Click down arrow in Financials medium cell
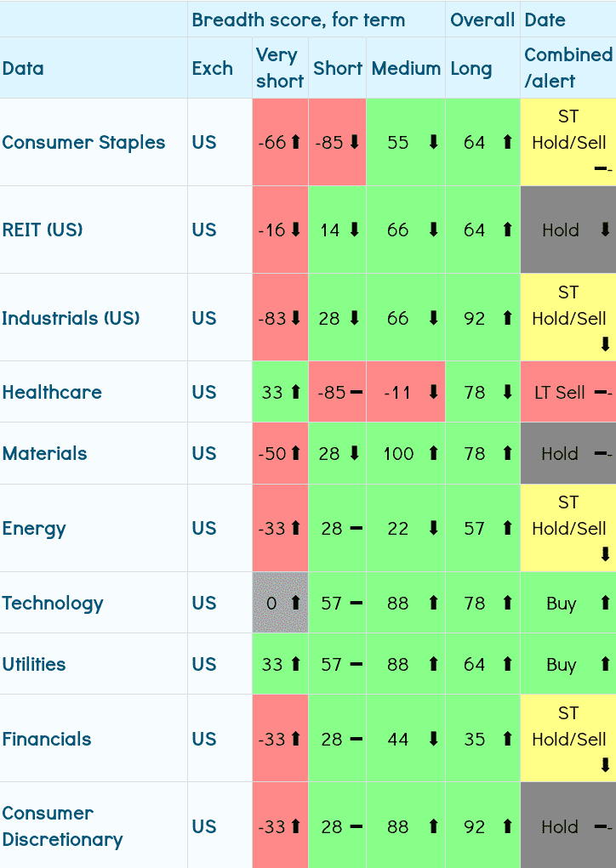Image resolution: width=616 pixels, height=868 pixels. 433,739
